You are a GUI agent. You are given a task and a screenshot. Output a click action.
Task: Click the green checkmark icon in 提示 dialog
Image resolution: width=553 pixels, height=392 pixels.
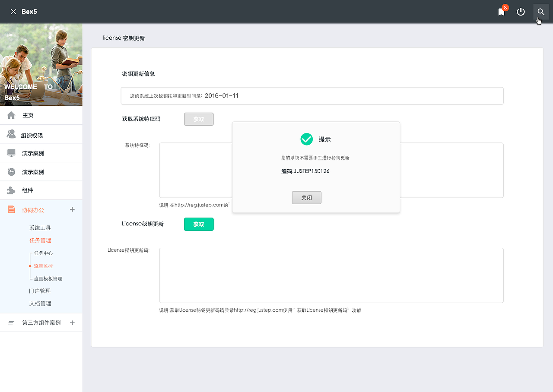[x=306, y=139]
